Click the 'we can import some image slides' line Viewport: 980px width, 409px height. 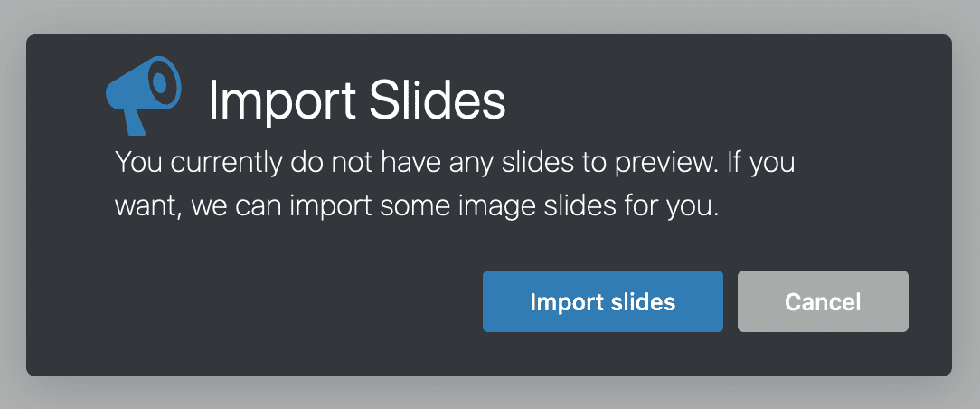click(x=416, y=206)
